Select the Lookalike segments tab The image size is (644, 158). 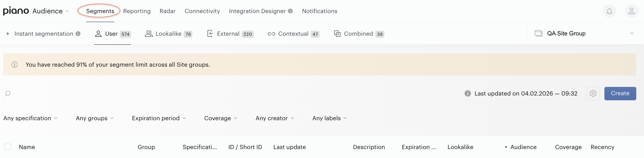[x=169, y=34]
